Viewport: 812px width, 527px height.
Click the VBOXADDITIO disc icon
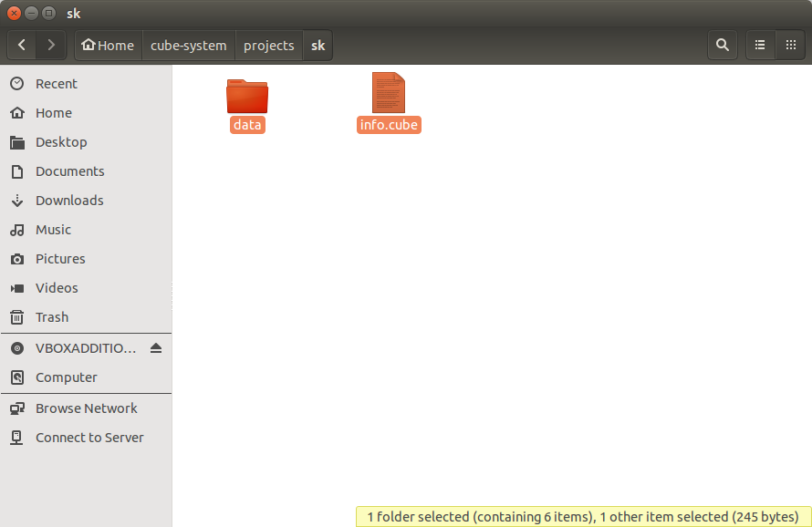[17, 348]
